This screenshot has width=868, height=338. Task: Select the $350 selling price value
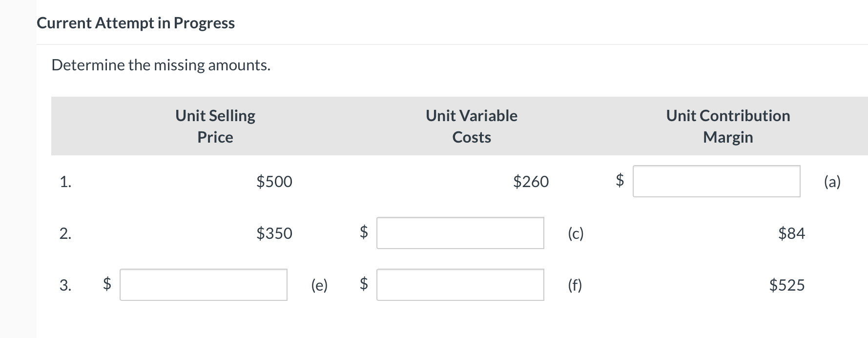(274, 233)
